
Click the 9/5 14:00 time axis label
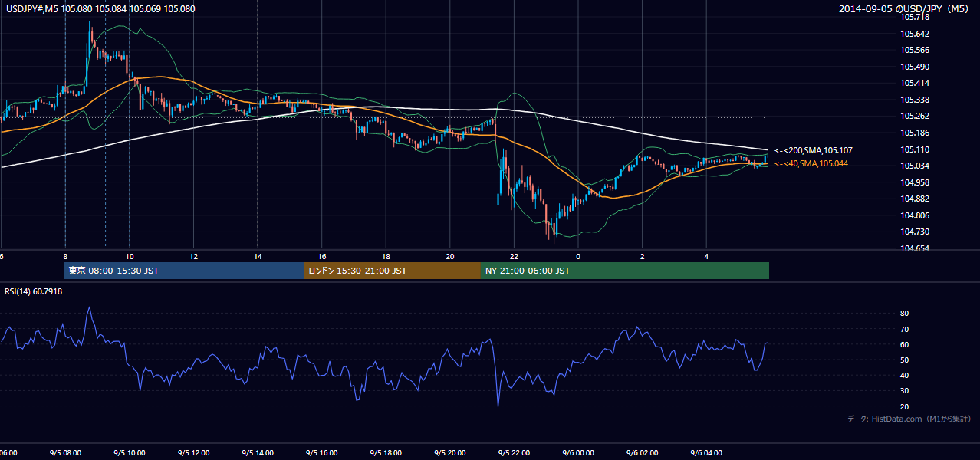tap(258, 453)
